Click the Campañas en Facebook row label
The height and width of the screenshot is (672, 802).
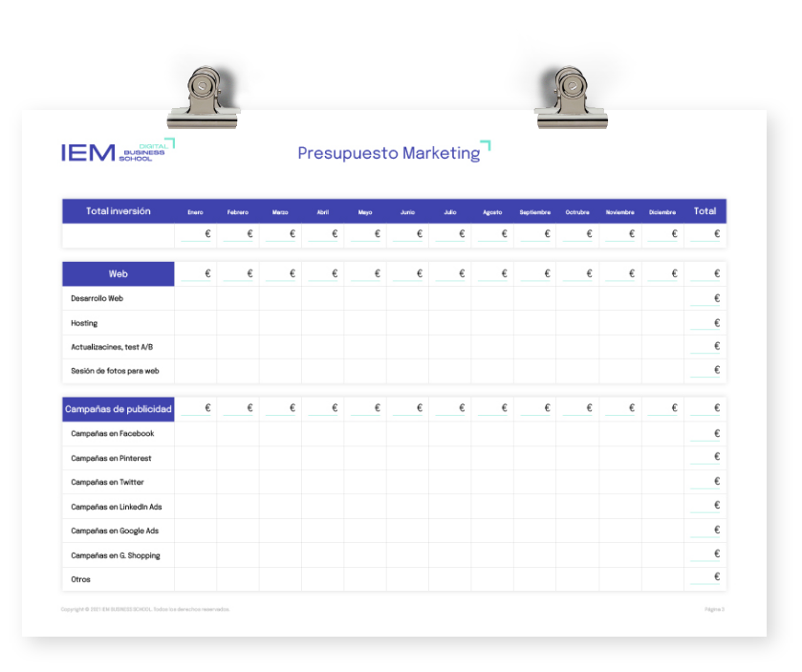pos(112,434)
